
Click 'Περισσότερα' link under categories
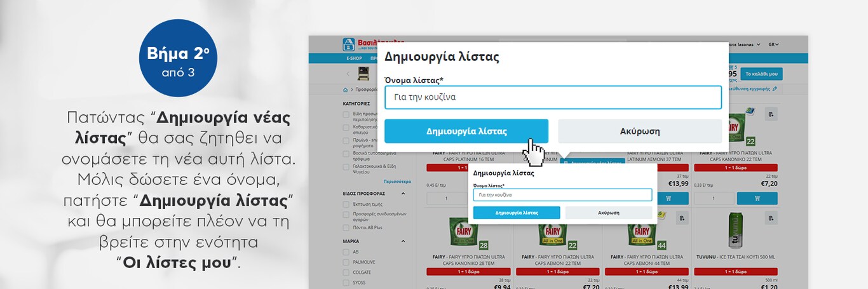point(397,181)
